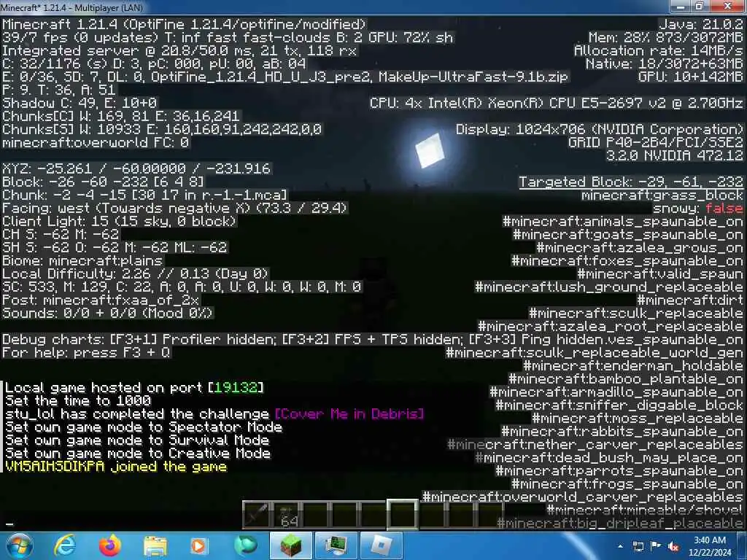Click the [Cover Me in Debris] advancement in chat

349,414
